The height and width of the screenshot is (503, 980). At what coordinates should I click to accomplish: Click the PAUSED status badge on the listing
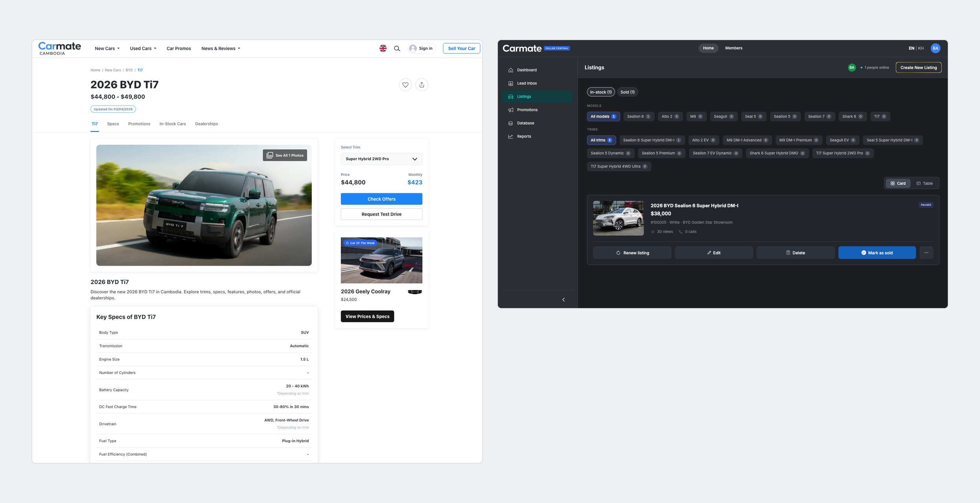click(x=926, y=205)
